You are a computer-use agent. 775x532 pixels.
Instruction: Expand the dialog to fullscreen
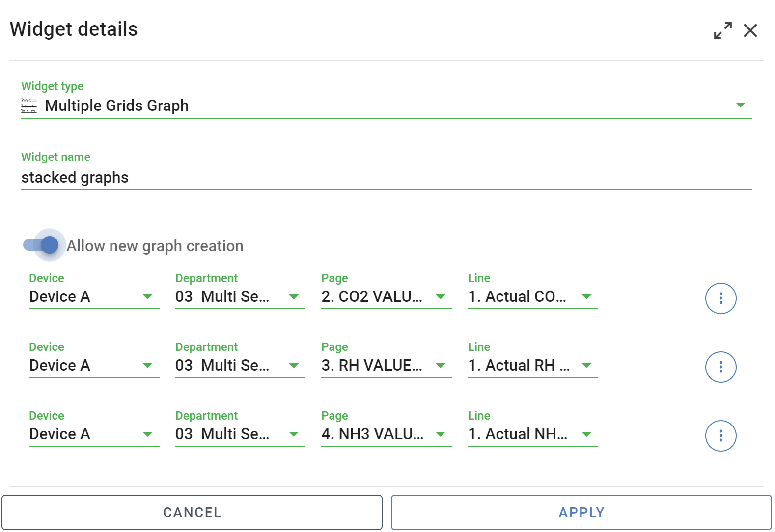pos(722,30)
